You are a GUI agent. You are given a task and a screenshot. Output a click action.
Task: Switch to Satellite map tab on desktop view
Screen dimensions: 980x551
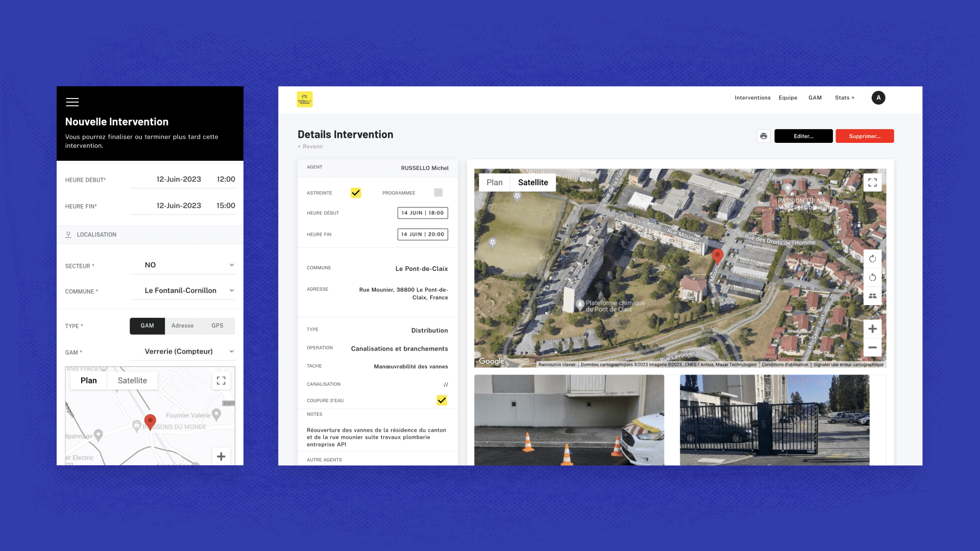pos(533,182)
